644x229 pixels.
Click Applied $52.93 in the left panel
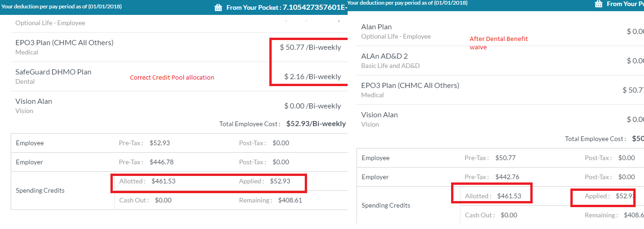(265, 181)
